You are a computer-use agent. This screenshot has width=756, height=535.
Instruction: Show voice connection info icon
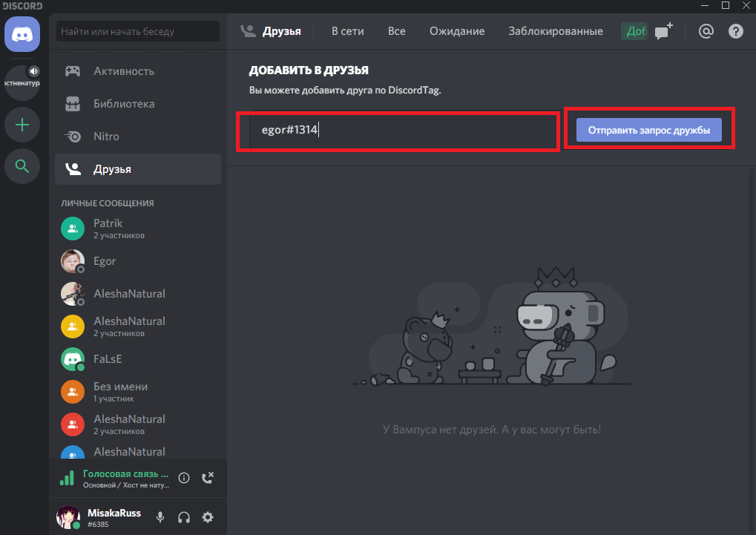[185, 478]
